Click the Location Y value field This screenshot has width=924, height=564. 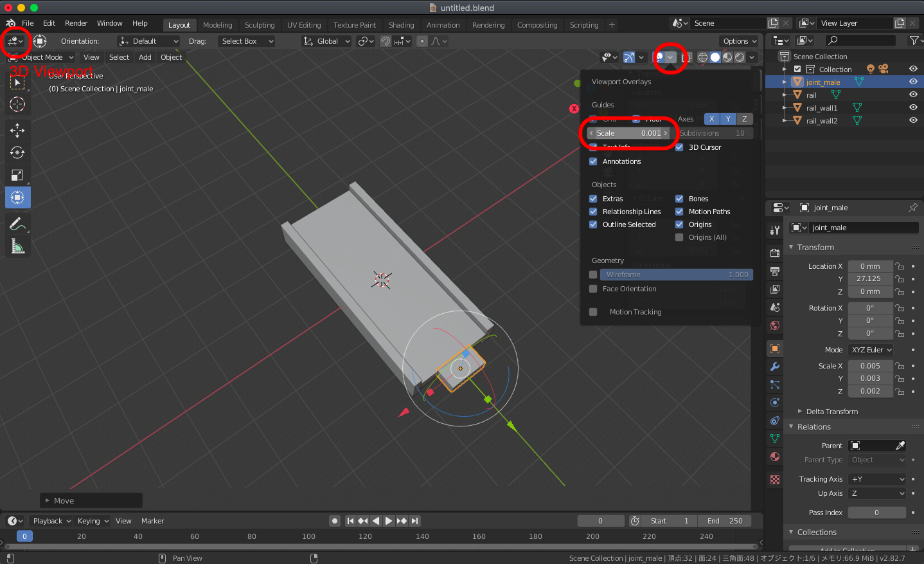coord(871,279)
